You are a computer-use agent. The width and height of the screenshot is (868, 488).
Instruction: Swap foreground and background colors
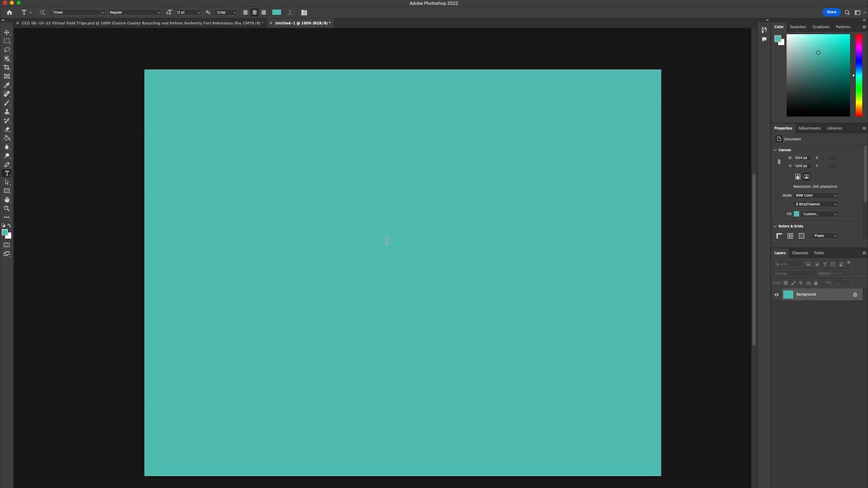[x=9, y=225]
